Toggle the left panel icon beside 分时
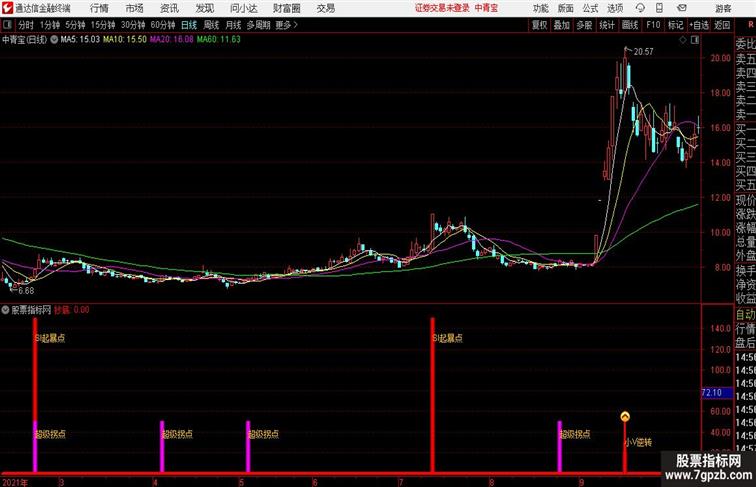The height and width of the screenshot is (487, 756). 7,25
